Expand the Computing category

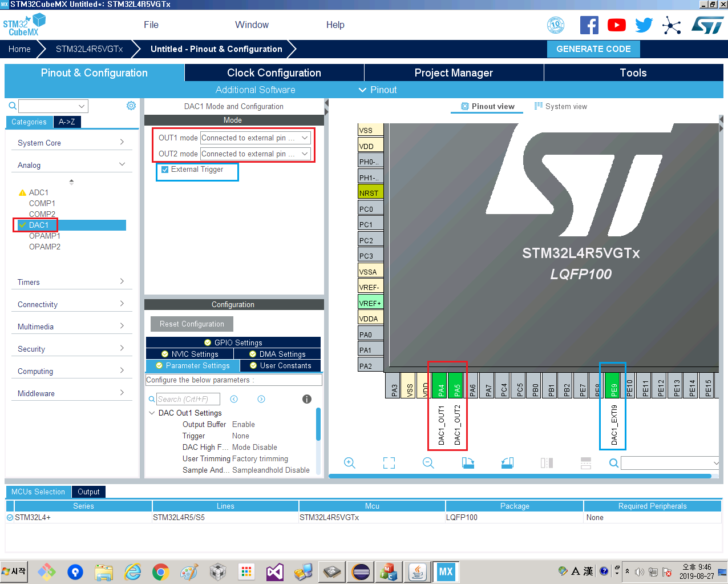[71, 371]
